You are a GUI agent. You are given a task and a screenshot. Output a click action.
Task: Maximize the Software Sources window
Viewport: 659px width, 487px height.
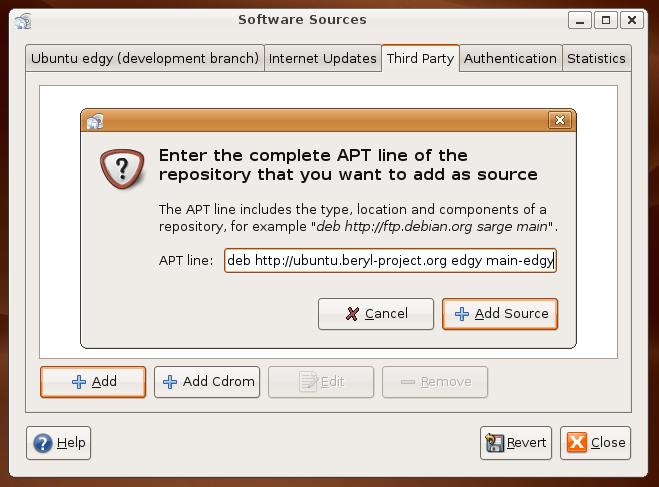point(606,20)
